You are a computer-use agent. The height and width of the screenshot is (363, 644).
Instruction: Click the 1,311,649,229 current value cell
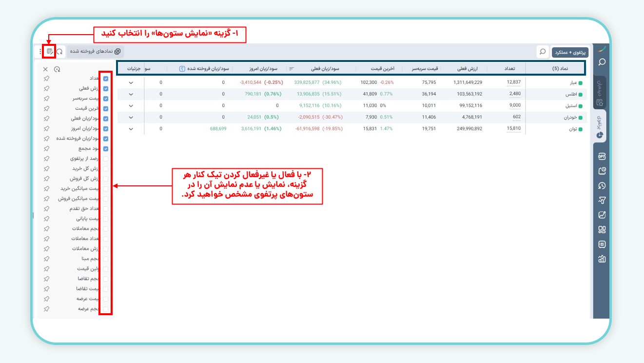pos(468,82)
